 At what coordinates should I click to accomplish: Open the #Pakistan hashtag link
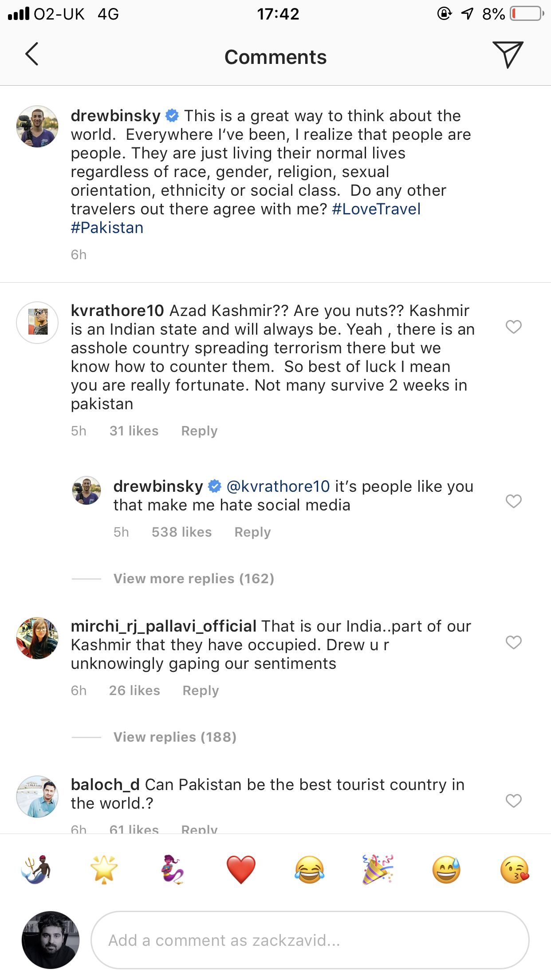point(107,228)
